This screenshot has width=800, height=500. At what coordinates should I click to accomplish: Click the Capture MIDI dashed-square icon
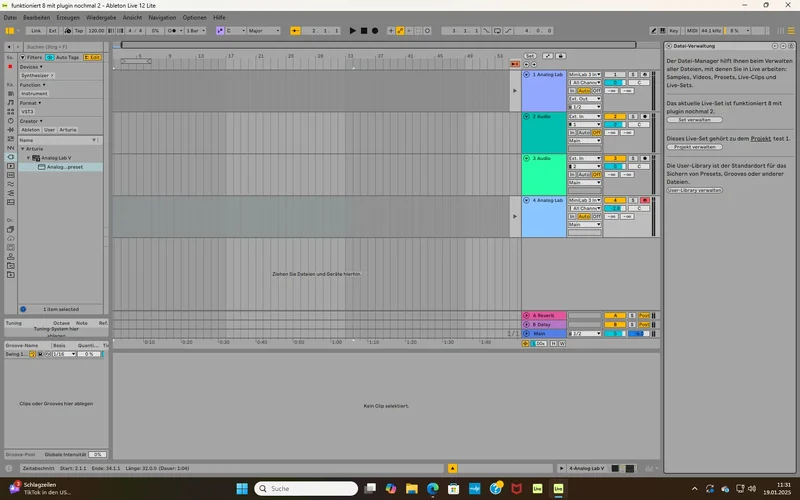coord(418,31)
